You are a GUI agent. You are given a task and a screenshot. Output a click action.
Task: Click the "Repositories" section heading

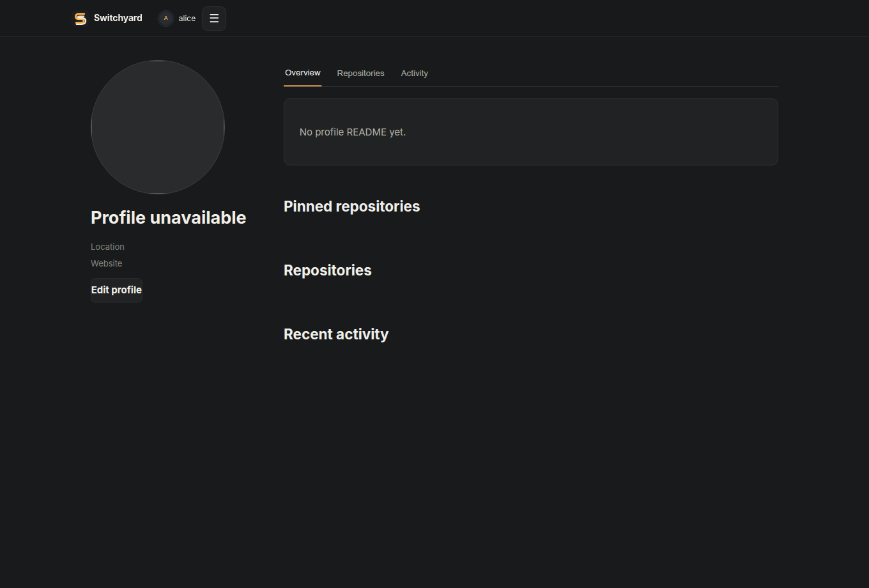[x=328, y=270]
